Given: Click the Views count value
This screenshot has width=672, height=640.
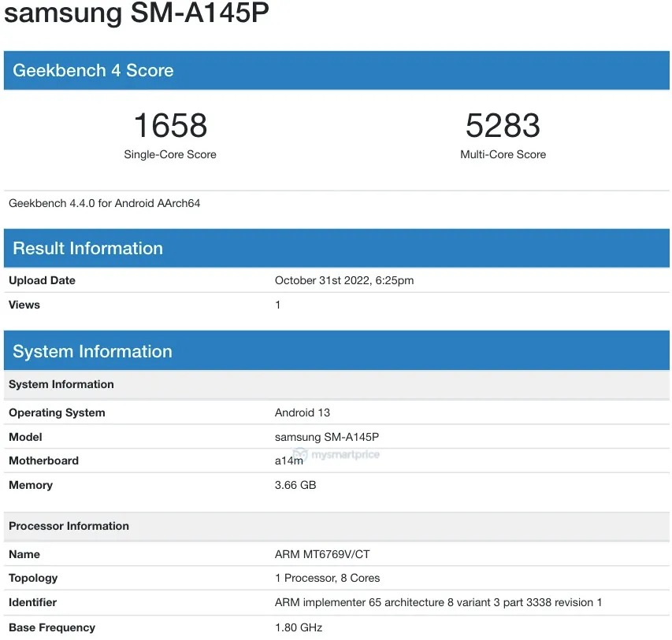Looking at the screenshot, I should tap(277, 305).
